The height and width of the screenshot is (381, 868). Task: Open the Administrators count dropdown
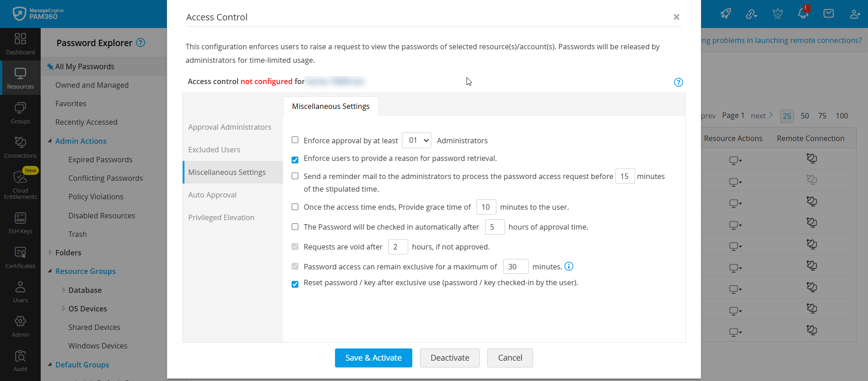click(x=416, y=140)
